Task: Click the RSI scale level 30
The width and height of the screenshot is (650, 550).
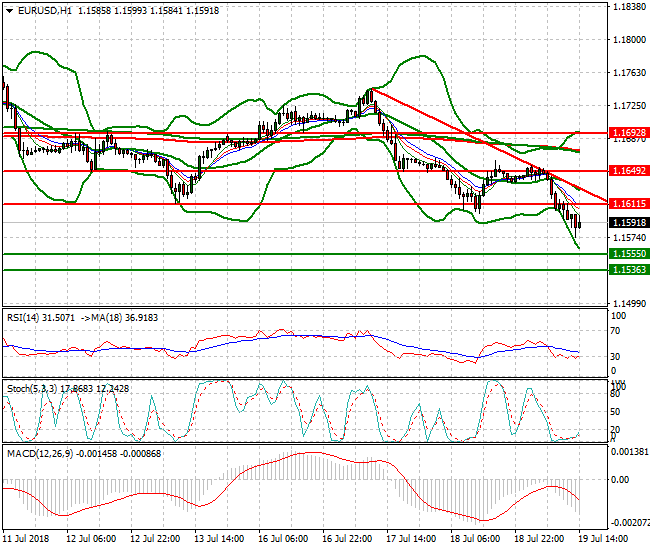Action: 617,356
